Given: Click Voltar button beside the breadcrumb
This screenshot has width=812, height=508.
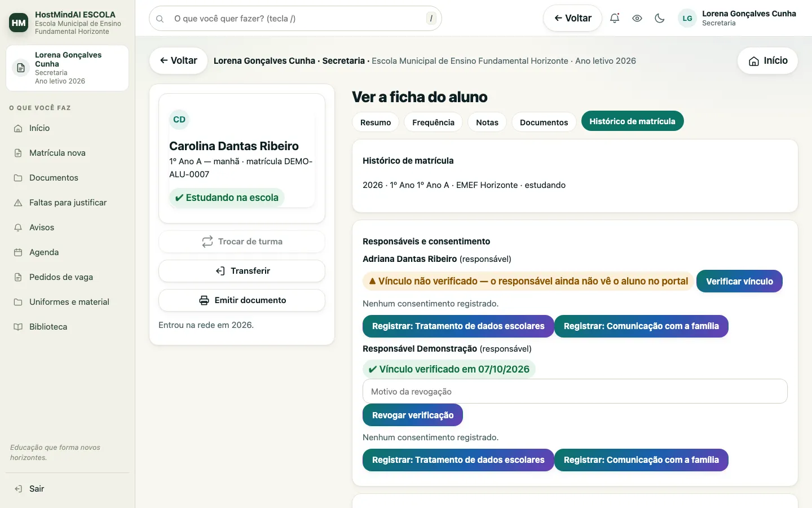Looking at the screenshot, I should coord(178,60).
